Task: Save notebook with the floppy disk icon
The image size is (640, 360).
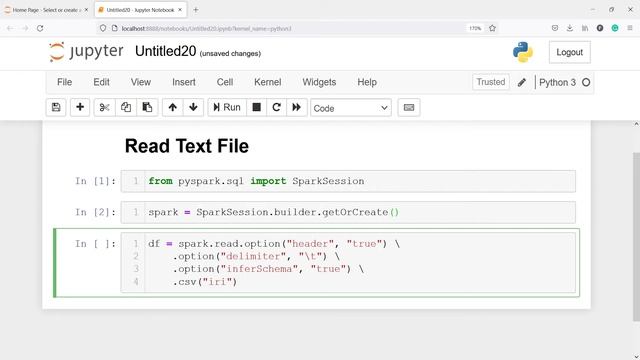Action: (56, 107)
